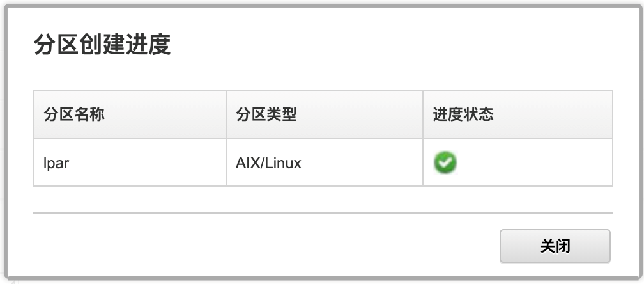Click the AIX/Linux text label

tap(268, 163)
